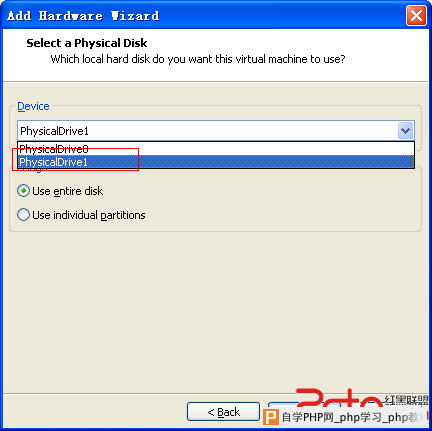
Task: Click the 自学PHP网 watermark text
Action: tap(308, 417)
